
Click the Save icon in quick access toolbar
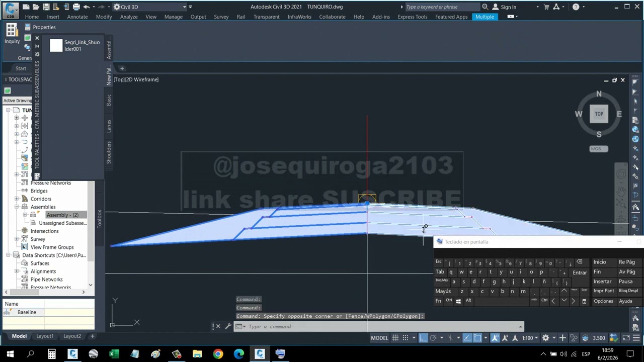(x=46, y=7)
